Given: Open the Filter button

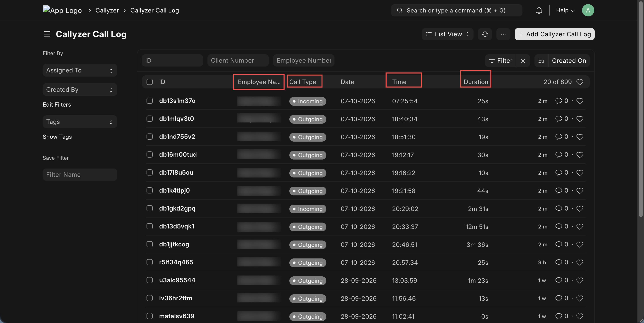Looking at the screenshot, I should pyautogui.click(x=501, y=61).
